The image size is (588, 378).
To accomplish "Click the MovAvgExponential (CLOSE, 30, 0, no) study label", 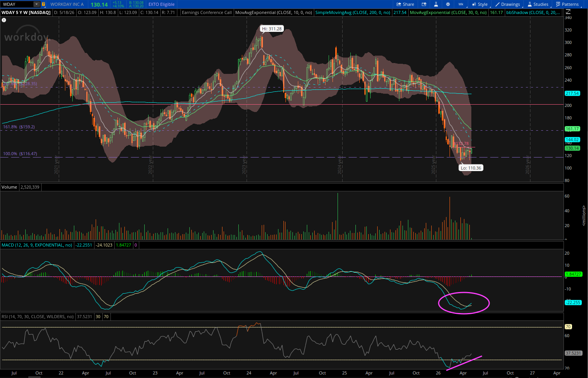I will click(x=448, y=12).
